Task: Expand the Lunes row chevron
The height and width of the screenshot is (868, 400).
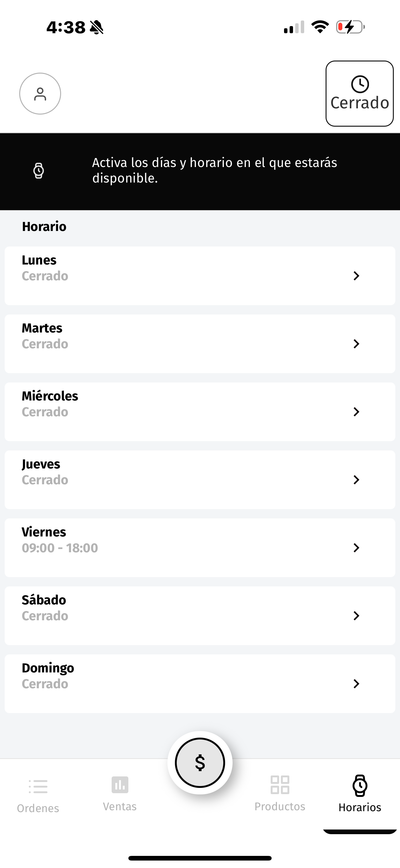Action: (x=356, y=276)
